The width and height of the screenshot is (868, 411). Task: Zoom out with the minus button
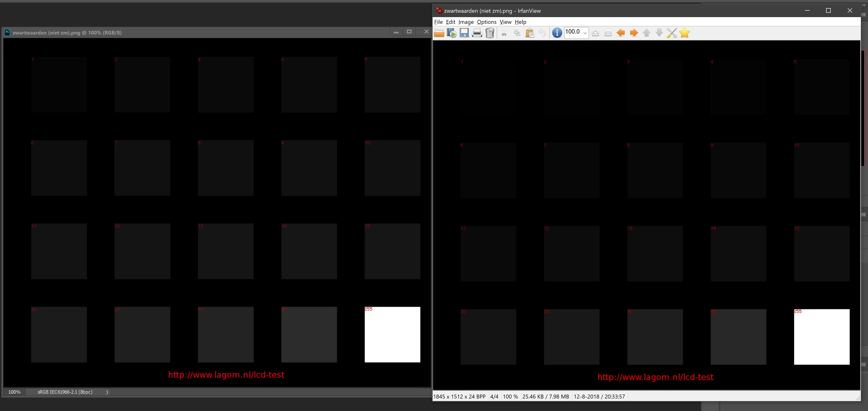coord(608,33)
